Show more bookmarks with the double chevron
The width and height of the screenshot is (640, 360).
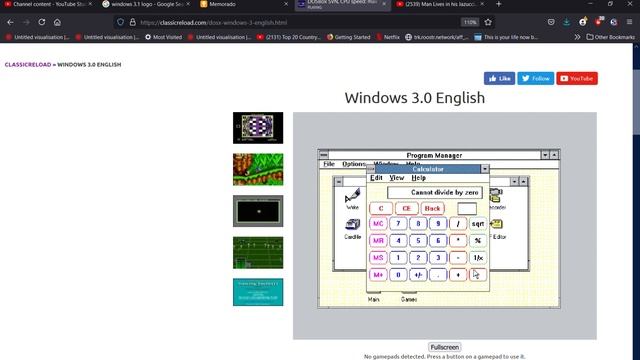click(x=577, y=37)
